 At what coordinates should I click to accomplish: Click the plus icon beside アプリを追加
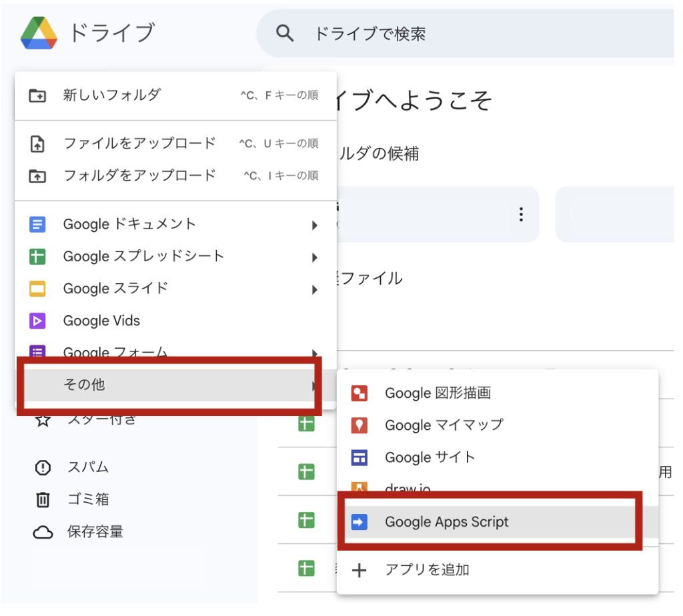[x=360, y=570]
